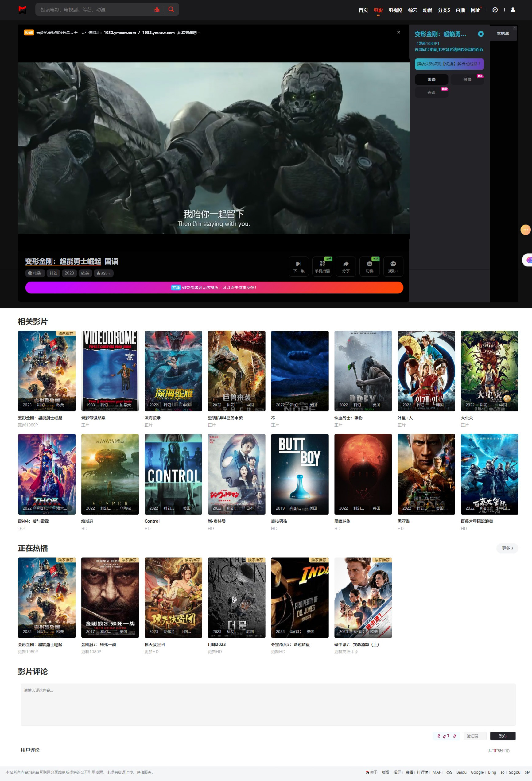Viewport: 532px width, 781px height.
Task: Select the 国语 audio track
Action: [x=432, y=79]
